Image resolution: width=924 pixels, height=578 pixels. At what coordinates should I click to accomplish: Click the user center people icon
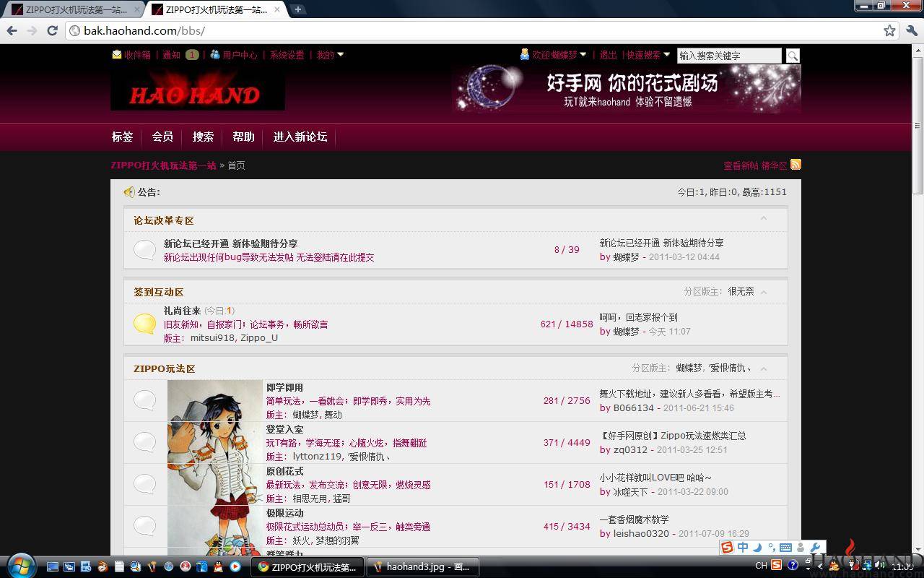pyautogui.click(x=215, y=54)
